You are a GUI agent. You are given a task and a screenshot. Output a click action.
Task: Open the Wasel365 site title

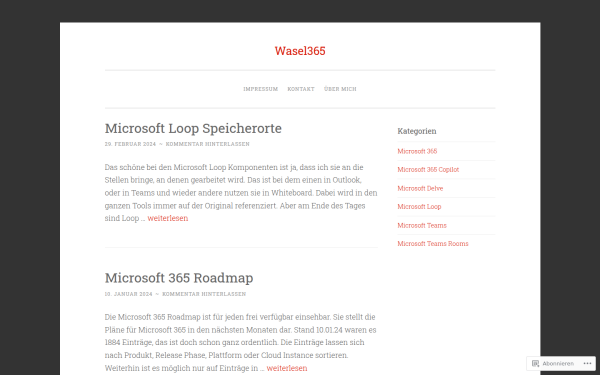point(300,51)
